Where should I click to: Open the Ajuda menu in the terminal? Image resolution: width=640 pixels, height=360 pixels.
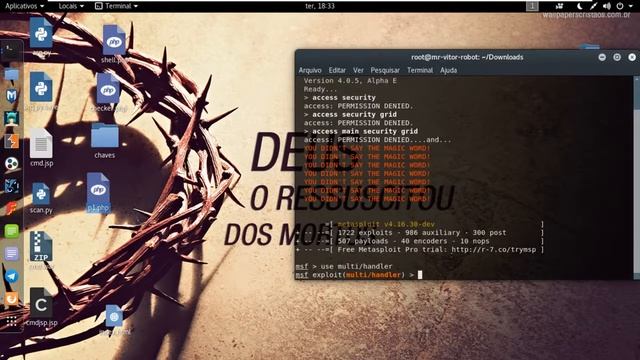448,70
